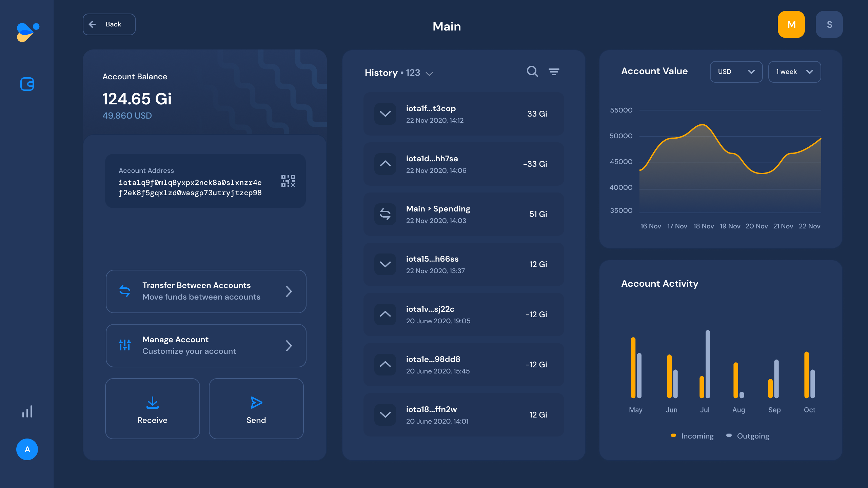
Task: Expand the iota1f...t3cop incoming transaction
Action: pos(384,113)
